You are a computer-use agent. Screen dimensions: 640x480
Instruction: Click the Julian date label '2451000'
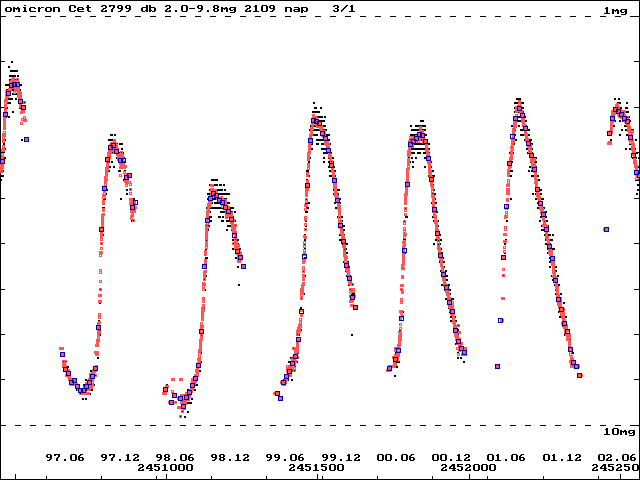165,467
